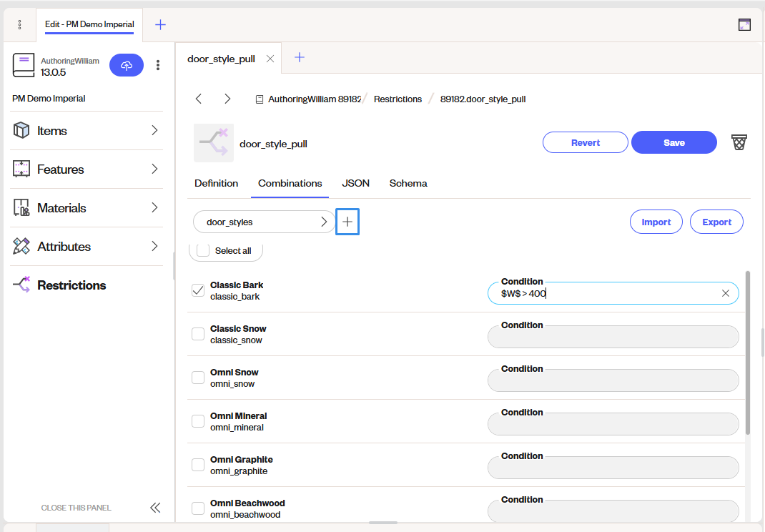The height and width of the screenshot is (532, 765).
Task: Click the Export button
Action: coord(716,222)
